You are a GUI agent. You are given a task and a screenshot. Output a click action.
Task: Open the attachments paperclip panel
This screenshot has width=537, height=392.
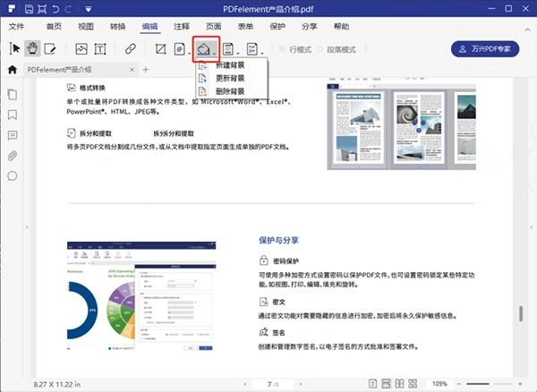(x=13, y=156)
